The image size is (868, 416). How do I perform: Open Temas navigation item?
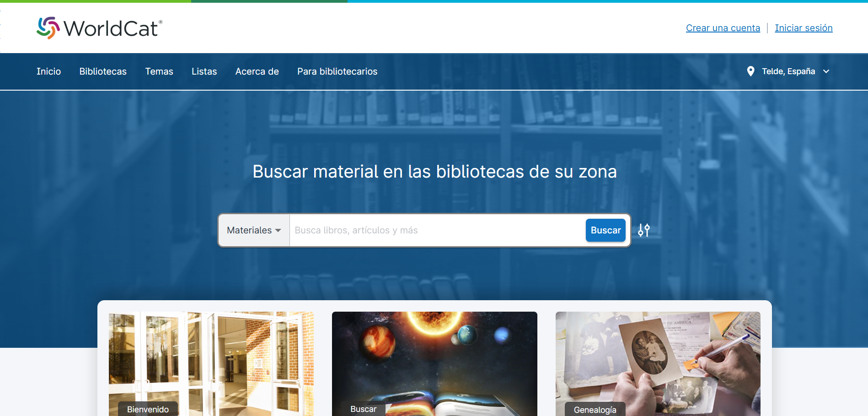tap(159, 71)
